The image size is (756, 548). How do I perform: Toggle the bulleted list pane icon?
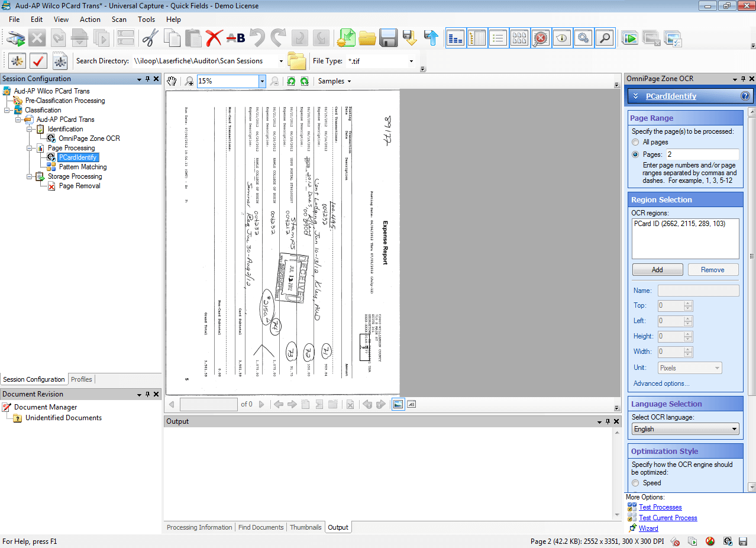coord(498,38)
